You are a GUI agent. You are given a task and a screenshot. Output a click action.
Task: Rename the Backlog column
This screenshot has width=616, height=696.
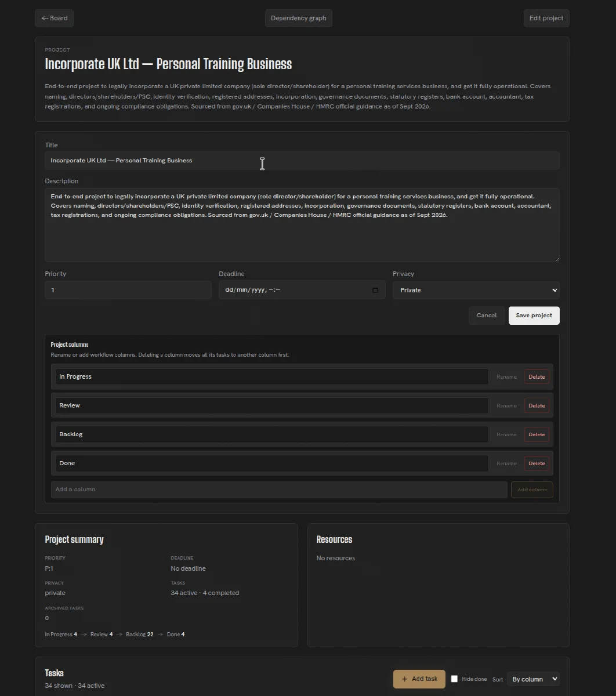[x=506, y=434]
